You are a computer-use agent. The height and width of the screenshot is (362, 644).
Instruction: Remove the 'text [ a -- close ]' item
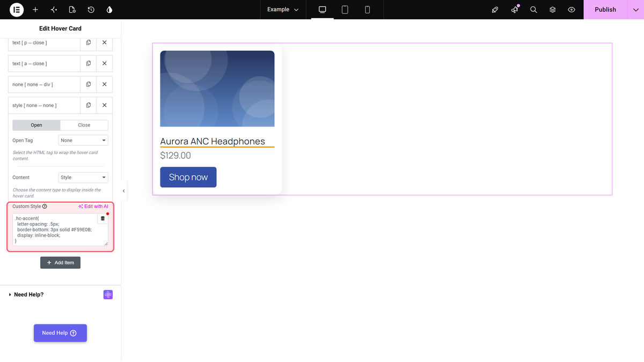pyautogui.click(x=105, y=63)
